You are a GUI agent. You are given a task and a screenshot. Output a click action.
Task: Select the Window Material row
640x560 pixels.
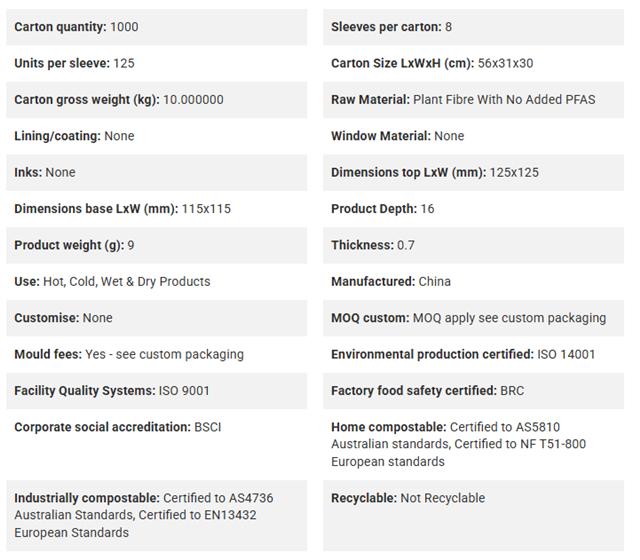(473, 136)
